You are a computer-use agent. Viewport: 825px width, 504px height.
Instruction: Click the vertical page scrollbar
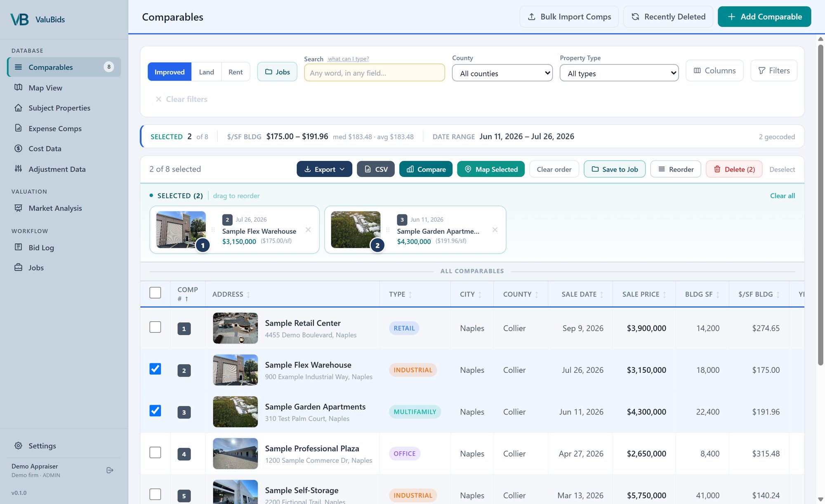coord(820,204)
